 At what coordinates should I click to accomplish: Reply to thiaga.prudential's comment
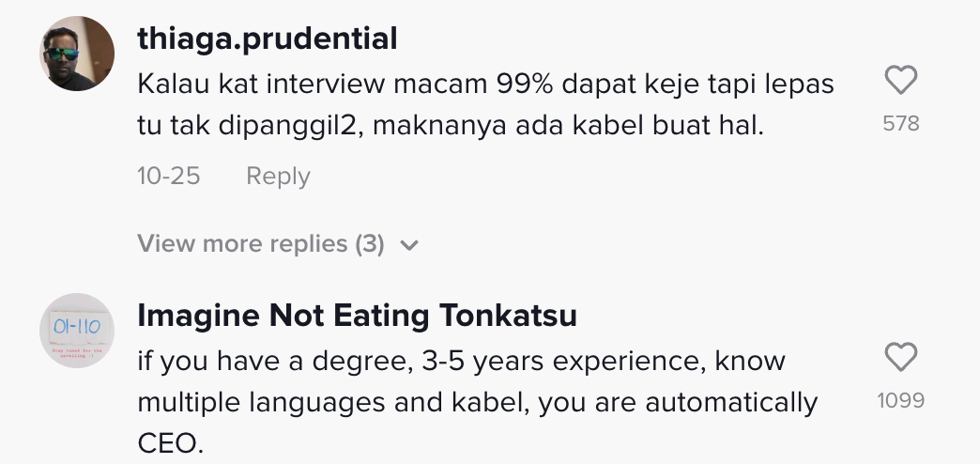pos(278,177)
